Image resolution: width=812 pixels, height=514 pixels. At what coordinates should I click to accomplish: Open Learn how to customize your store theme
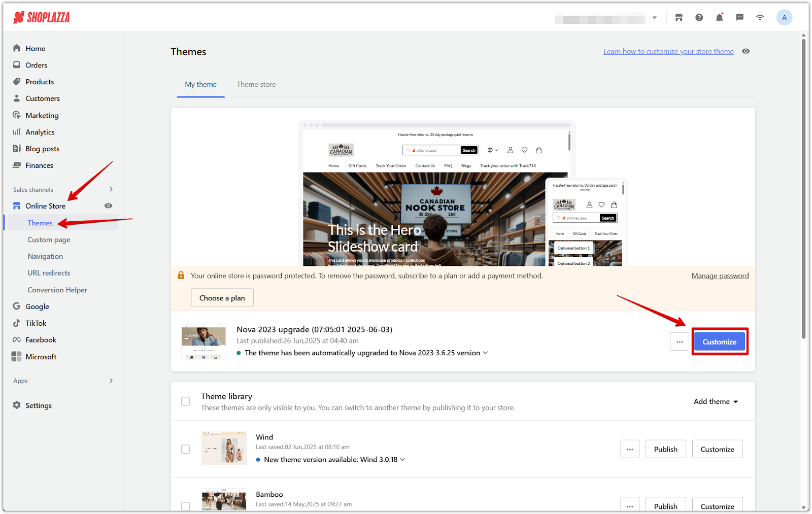point(668,51)
